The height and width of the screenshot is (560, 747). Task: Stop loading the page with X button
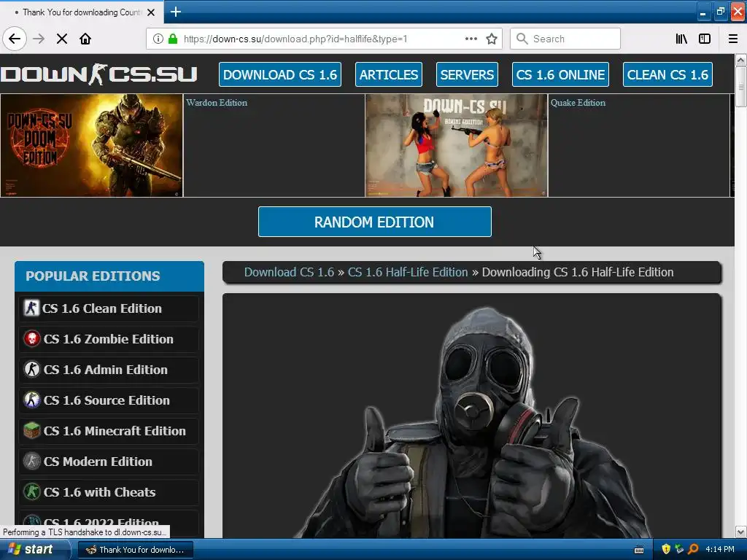pyautogui.click(x=62, y=39)
